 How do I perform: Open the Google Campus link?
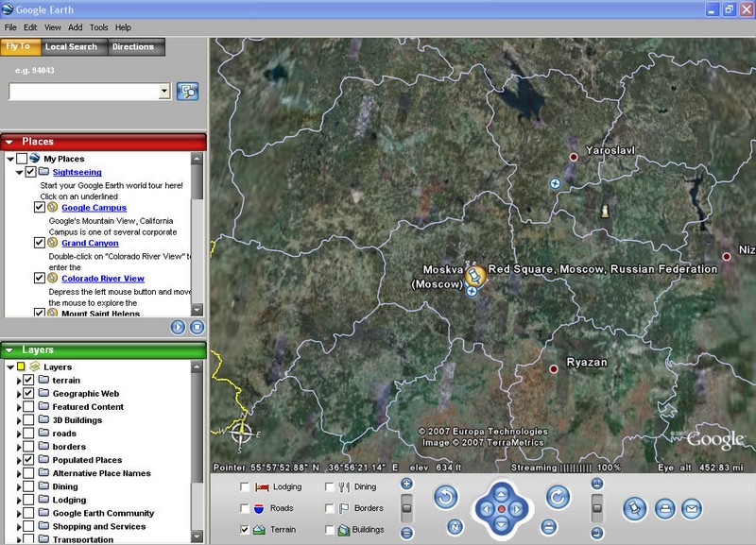click(94, 208)
